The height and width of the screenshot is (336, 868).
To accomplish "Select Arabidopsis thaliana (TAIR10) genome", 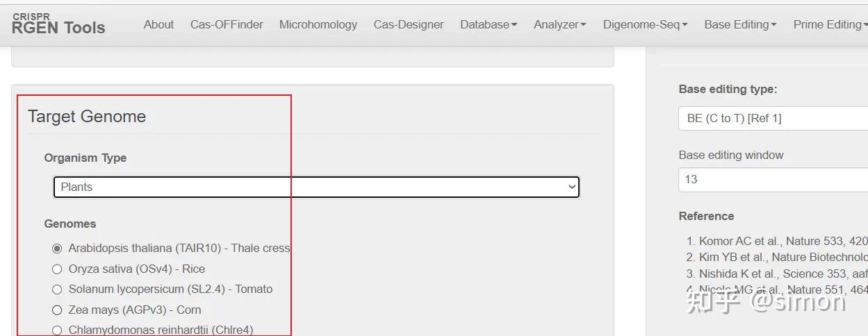I will 57,248.
